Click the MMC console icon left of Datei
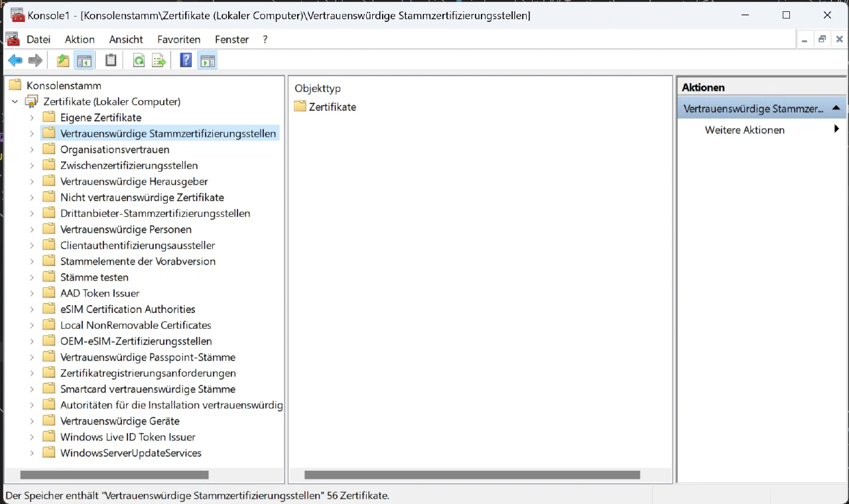Screen dimensions: 849x504 [x=12, y=39]
